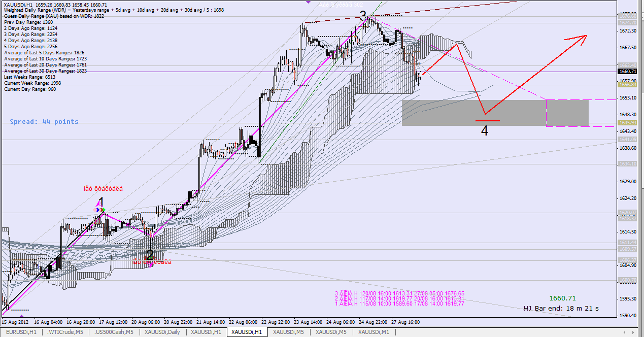This screenshot has width=644, height=337.
Task: Switch to the XAUUSDi,Daily chart tab
Action: coord(162,332)
